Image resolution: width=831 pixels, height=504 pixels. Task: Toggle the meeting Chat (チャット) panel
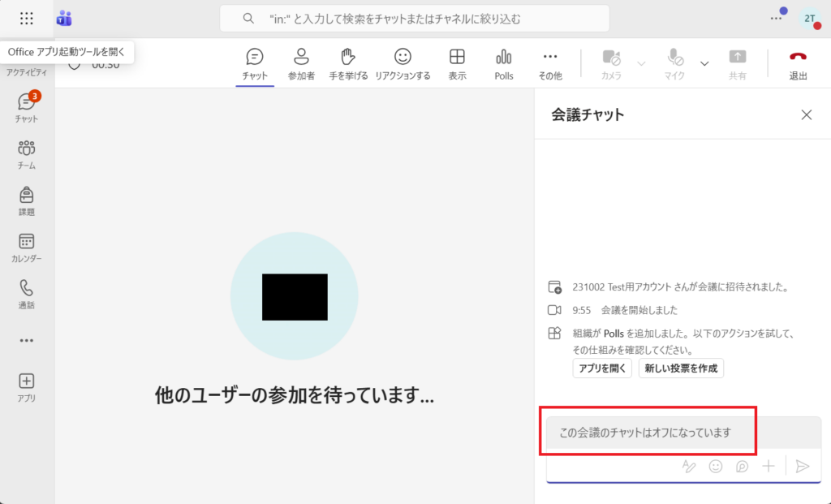click(255, 62)
